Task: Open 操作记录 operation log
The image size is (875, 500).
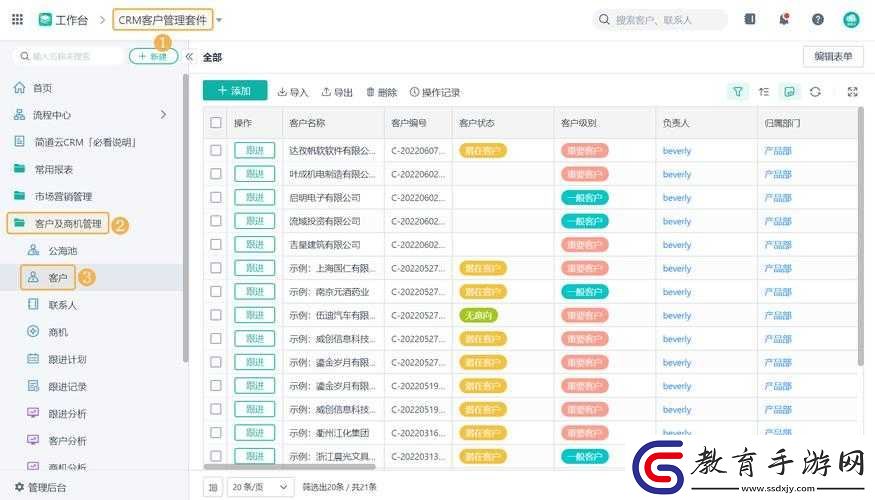Action: pos(435,92)
